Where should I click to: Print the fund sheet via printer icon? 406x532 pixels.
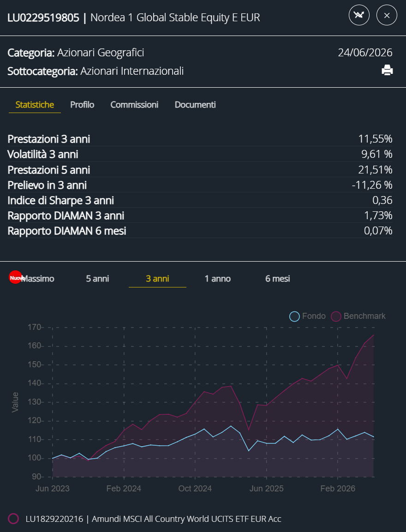pyautogui.click(x=387, y=70)
